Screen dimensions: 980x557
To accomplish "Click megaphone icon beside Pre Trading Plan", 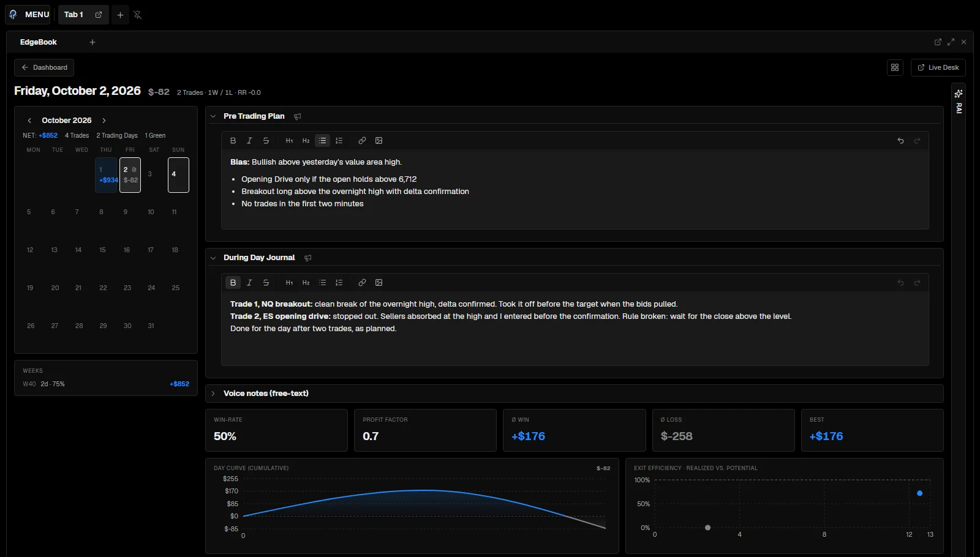I will pyautogui.click(x=298, y=116).
